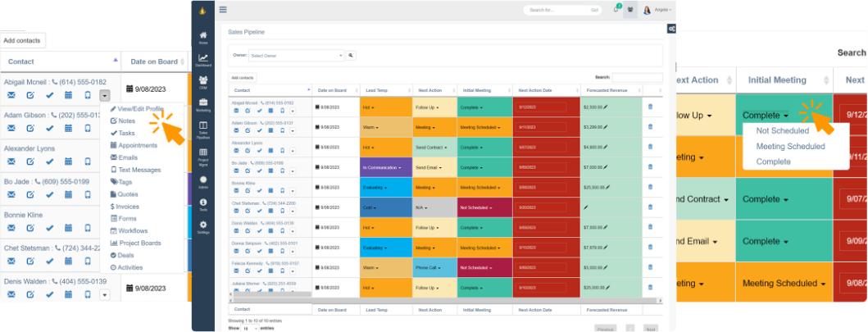Viewport: 868px width, 332px height.
Task: Open Felecia Kennedy's Phone Call dropdown
Action: 427,267
